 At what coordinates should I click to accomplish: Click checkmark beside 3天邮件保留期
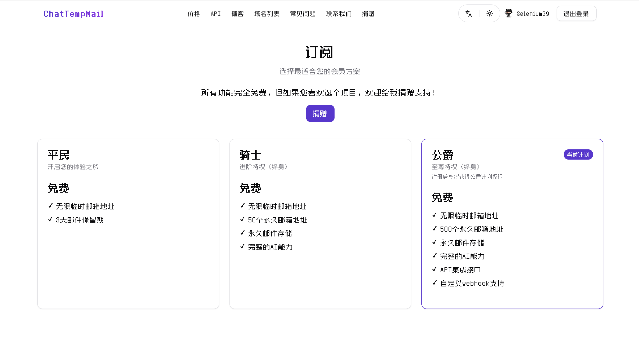(x=50, y=219)
